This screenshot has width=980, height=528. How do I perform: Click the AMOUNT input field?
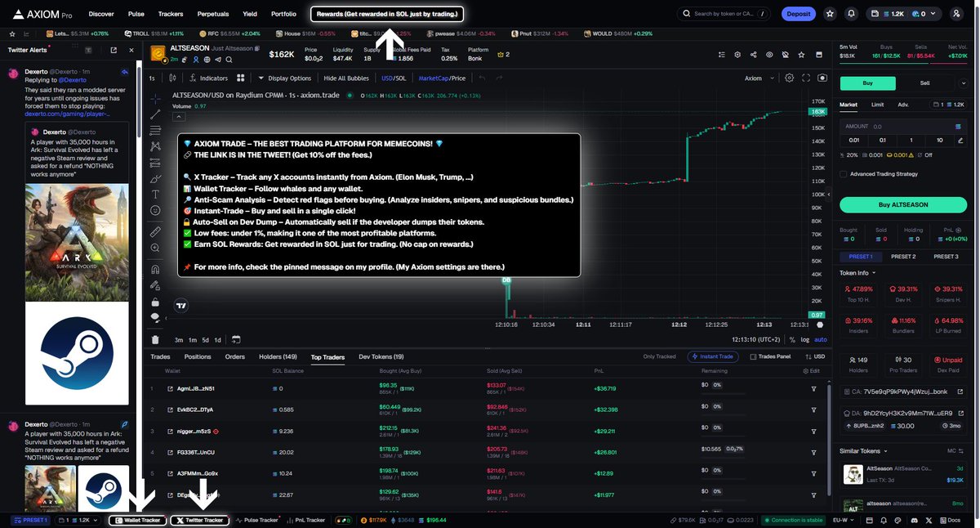(902, 127)
